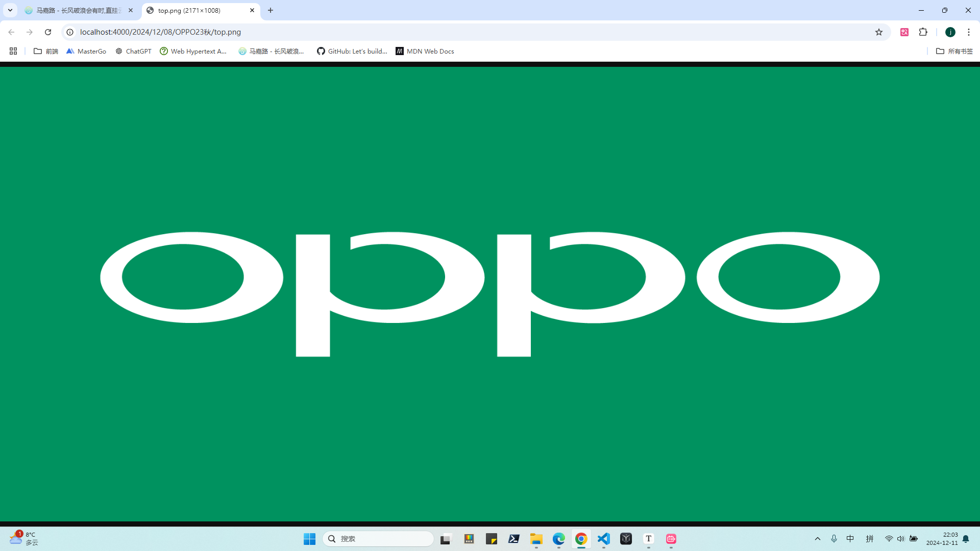Viewport: 980px width, 551px height.
Task: Open a new browser tab
Action: pyautogui.click(x=271, y=10)
